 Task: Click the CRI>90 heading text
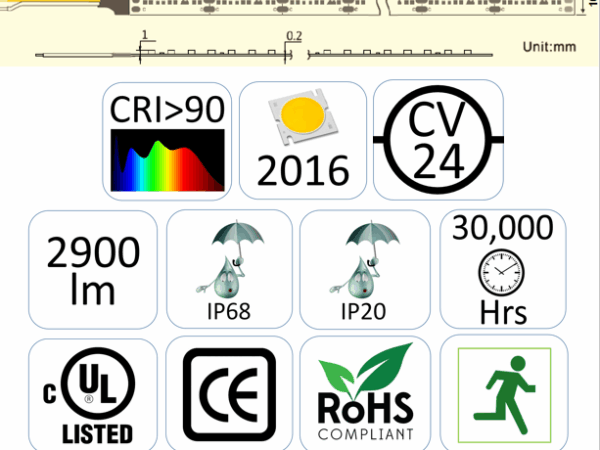click(167, 111)
